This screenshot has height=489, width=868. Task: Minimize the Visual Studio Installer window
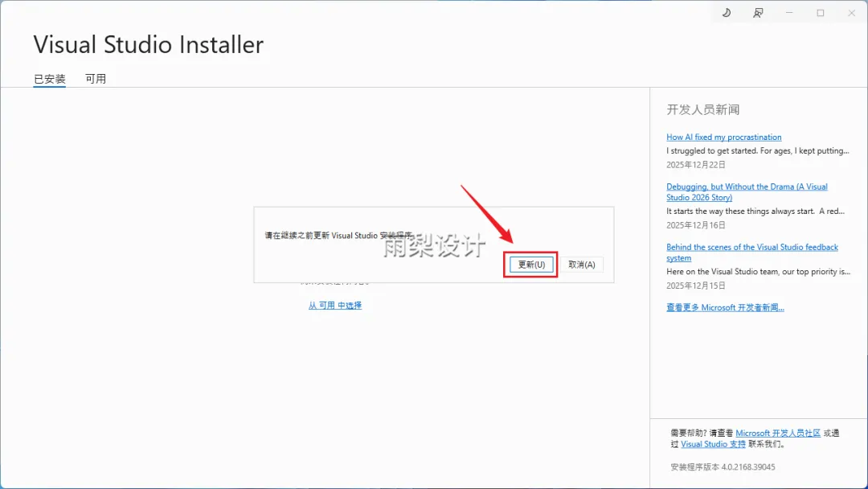coord(789,13)
